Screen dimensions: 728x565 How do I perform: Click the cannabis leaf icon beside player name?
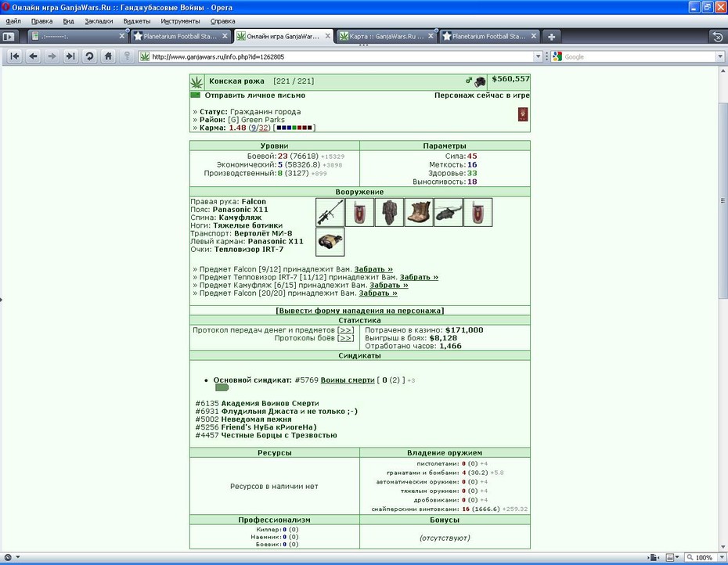click(196, 82)
